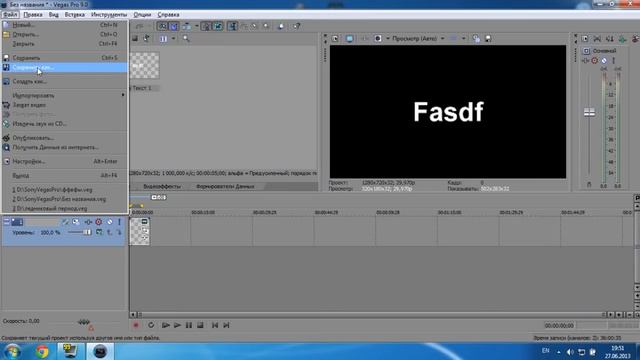
Task: Open the preview overlays dropdown arrow
Action: [463, 38]
